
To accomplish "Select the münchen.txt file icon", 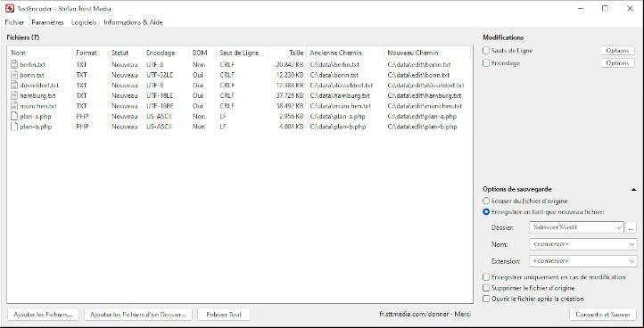I will [14, 106].
